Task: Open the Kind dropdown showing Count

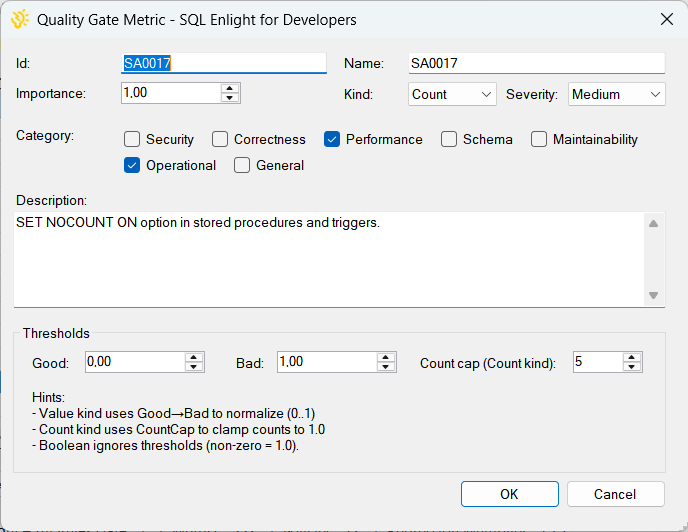Action: [452, 94]
